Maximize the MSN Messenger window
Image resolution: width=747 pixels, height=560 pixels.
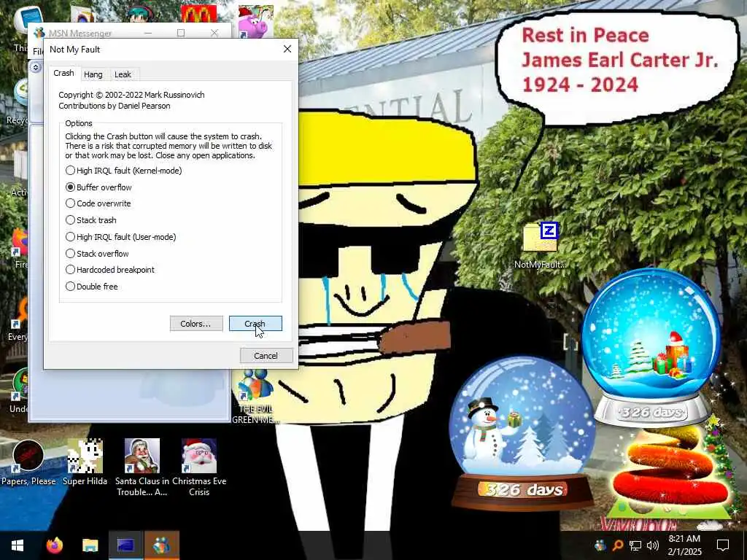point(181,33)
